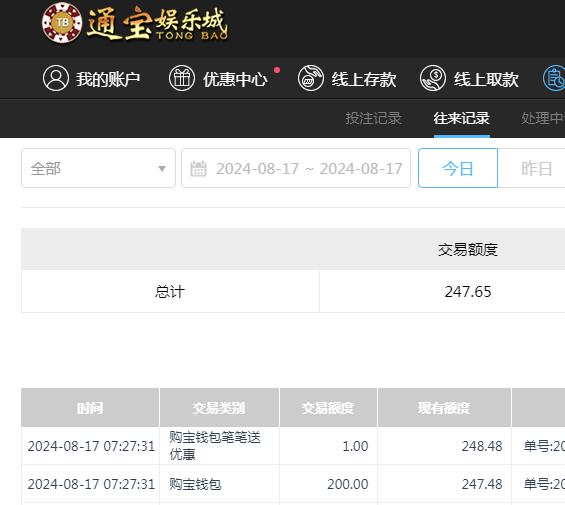Switch to 投注记录 tab

point(374,118)
